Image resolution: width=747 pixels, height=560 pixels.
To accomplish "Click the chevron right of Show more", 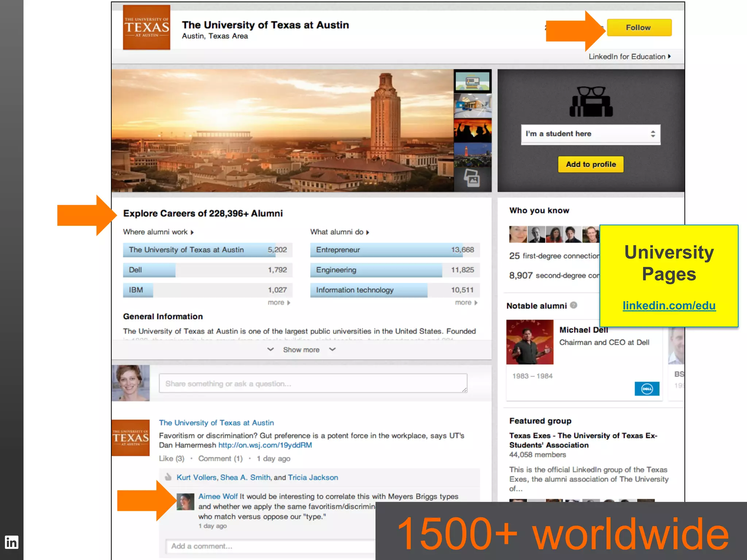I will (332, 349).
